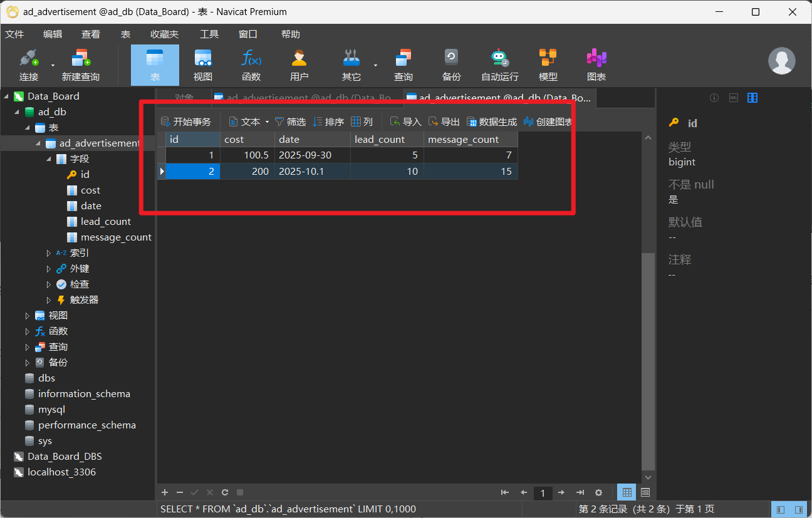Collapse the Data_Board connection node
The width and height of the screenshot is (812, 518).
pyautogui.click(x=7, y=96)
